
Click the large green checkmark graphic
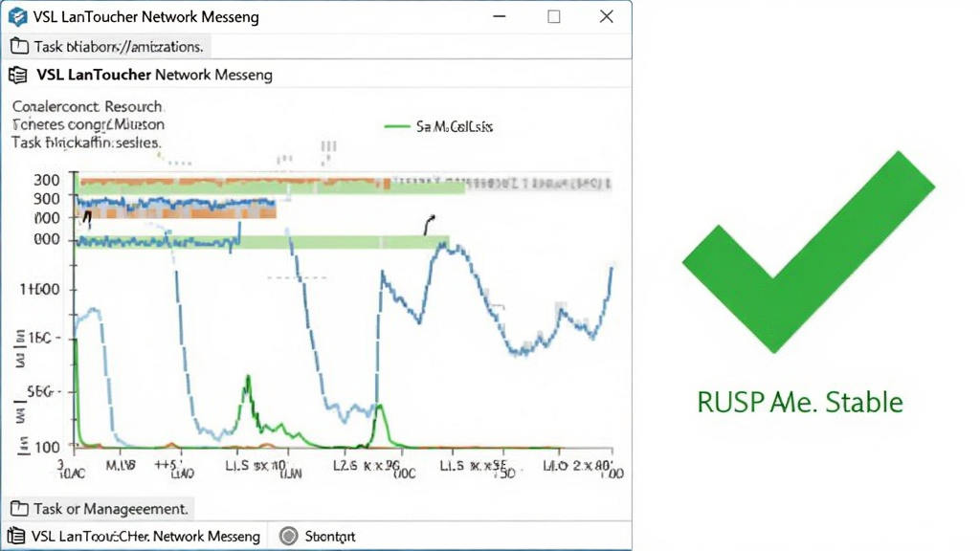click(x=808, y=252)
